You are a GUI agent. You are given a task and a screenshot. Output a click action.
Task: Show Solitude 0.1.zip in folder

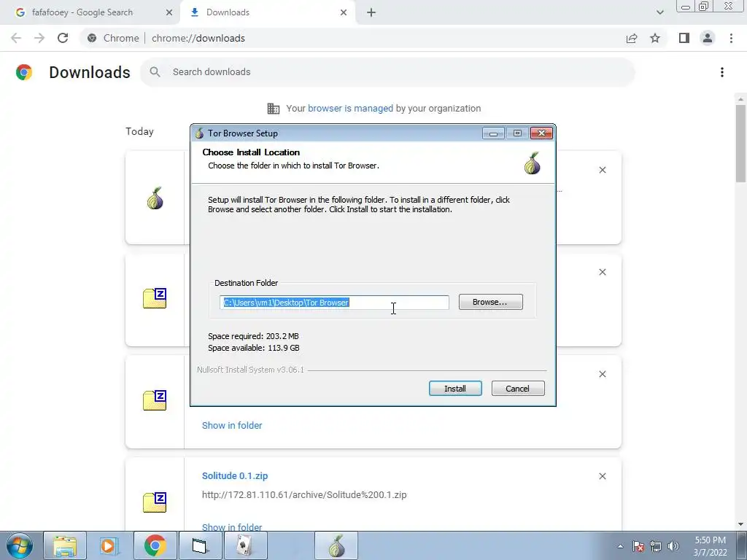(232, 527)
